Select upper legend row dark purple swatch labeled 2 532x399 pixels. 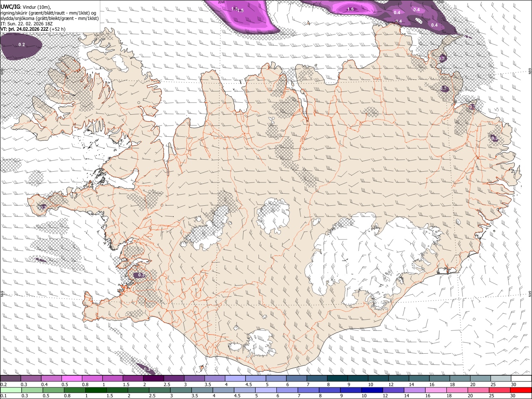(x=153, y=379)
